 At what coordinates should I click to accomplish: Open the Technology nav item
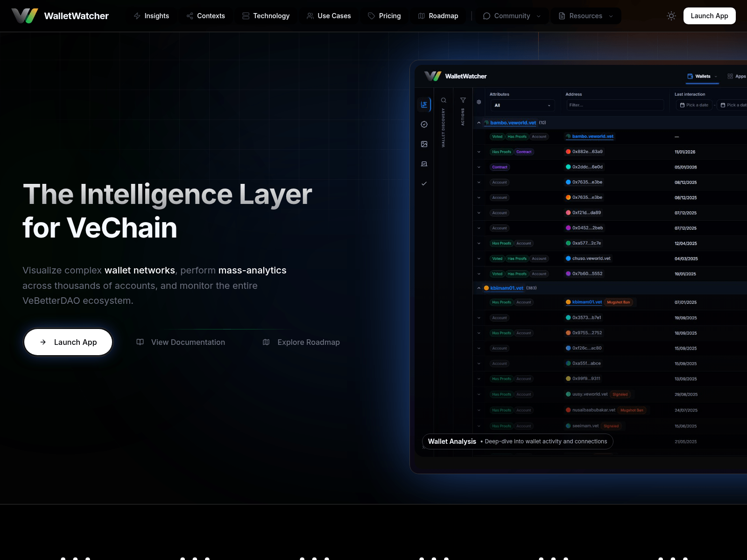266,16
